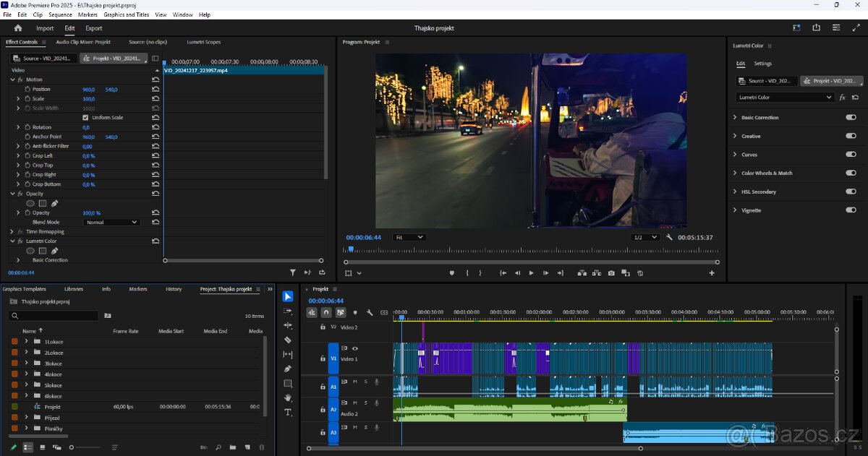
Task: Disable the Curves toggle in Lumetri Color
Action: pyautogui.click(x=851, y=155)
